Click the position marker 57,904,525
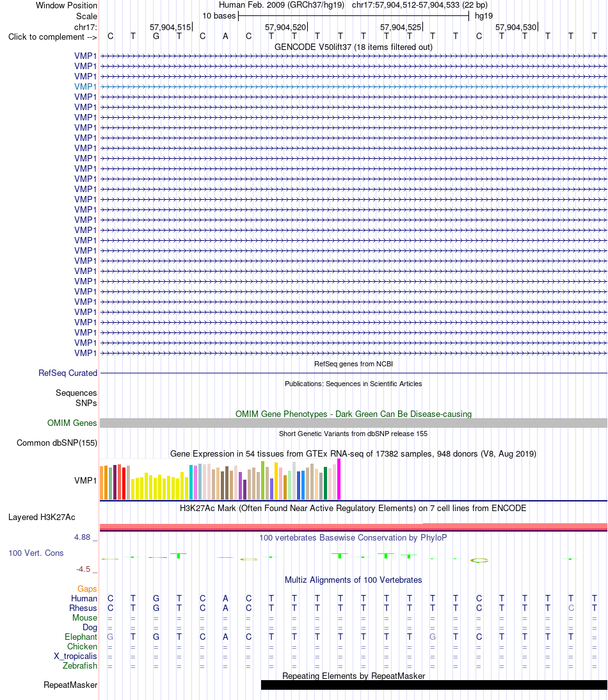This screenshot has height=700, width=608. tap(401, 28)
